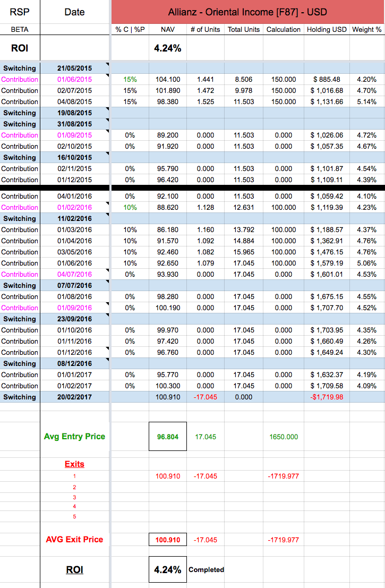
Task: Select holding value $ 1,362.91
Action: [327, 241]
